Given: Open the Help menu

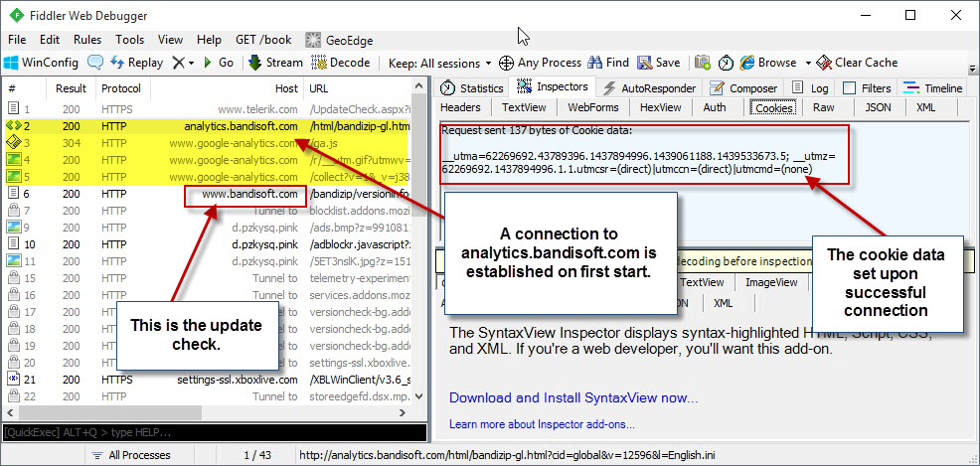Looking at the screenshot, I should [x=209, y=40].
